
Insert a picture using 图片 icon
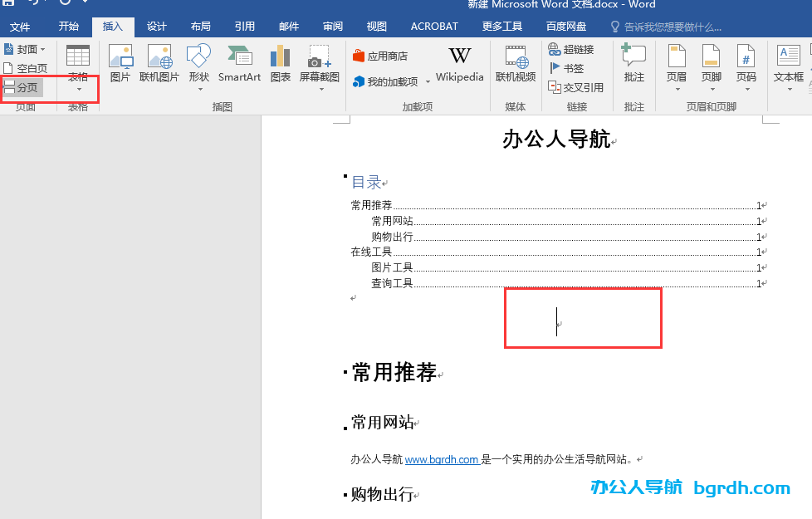coord(120,66)
